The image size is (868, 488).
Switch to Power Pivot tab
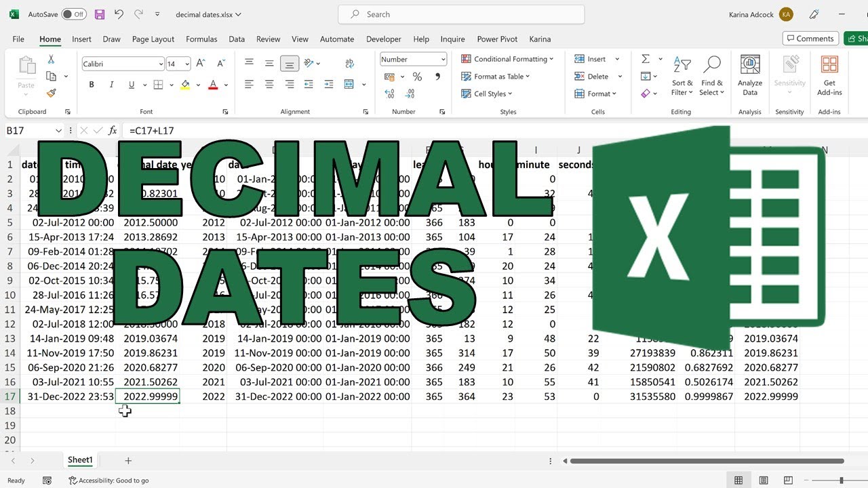(x=497, y=39)
